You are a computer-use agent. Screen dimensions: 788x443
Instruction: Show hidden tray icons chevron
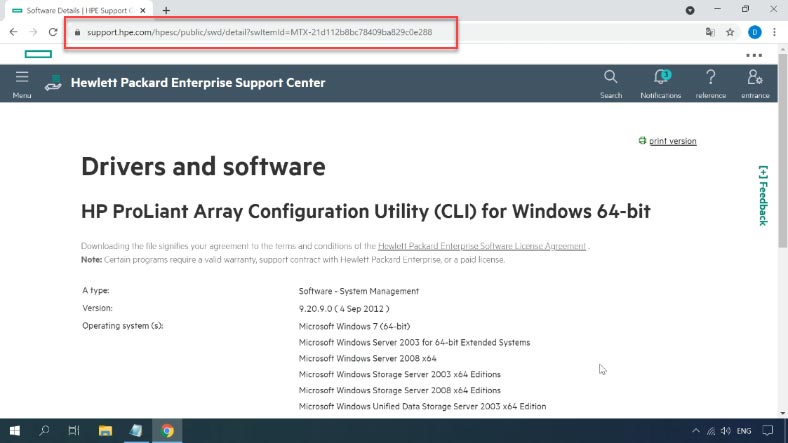pos(696,431)
